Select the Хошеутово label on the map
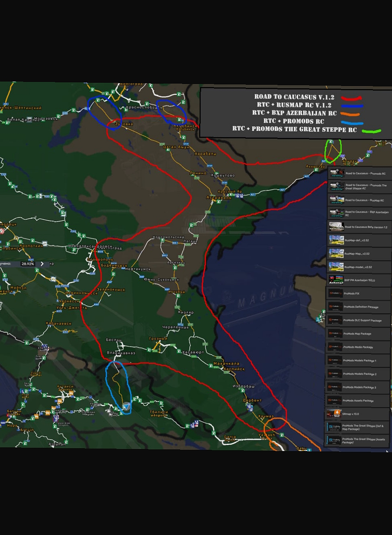392x535 pixels. pos(223,175)
